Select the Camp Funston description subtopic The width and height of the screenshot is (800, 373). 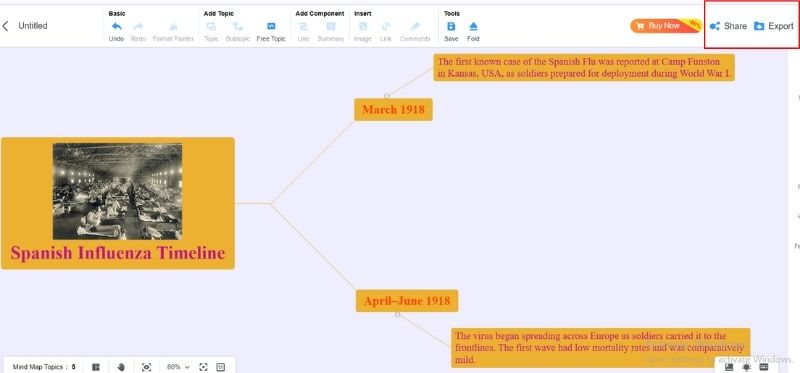click(x=584, y=68)
